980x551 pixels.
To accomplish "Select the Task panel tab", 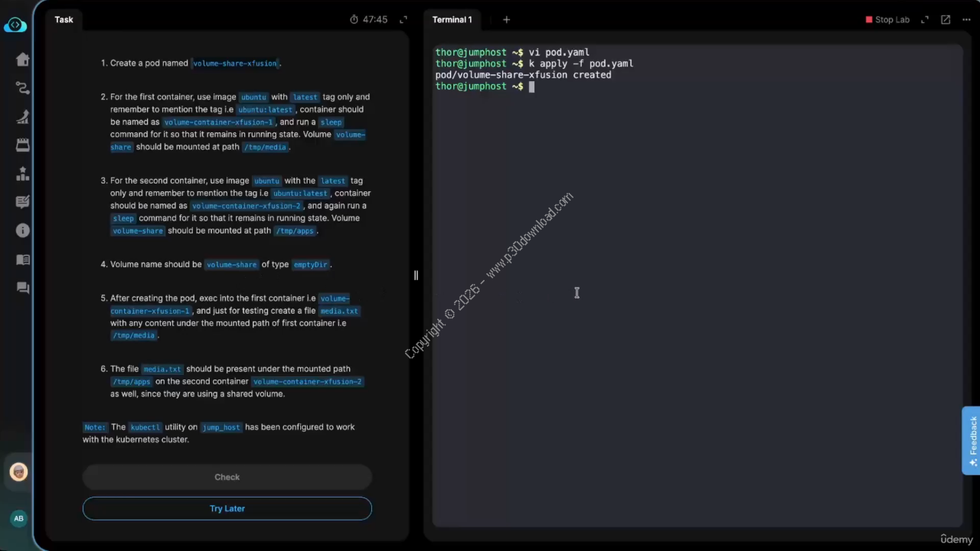I will click(64, 20).
